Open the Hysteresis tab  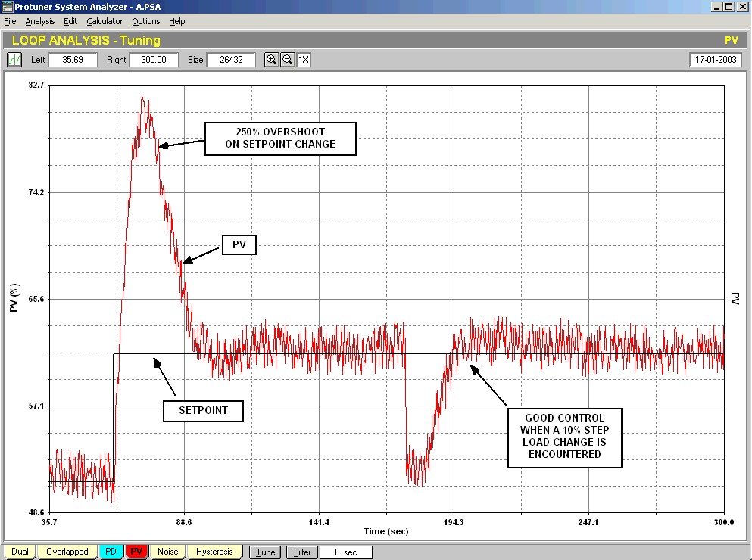tap(214, 552)
